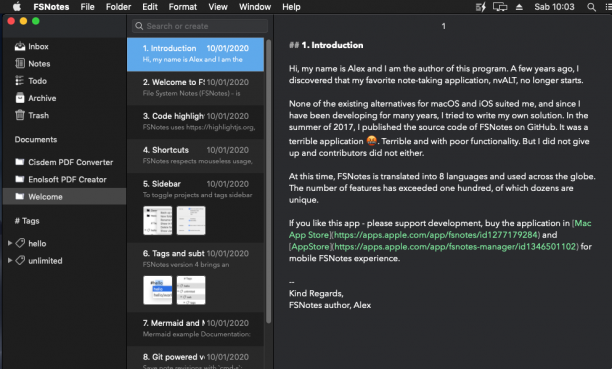Open the Help menu
This screenshot has height=369, width=612.
click(291, 7)
